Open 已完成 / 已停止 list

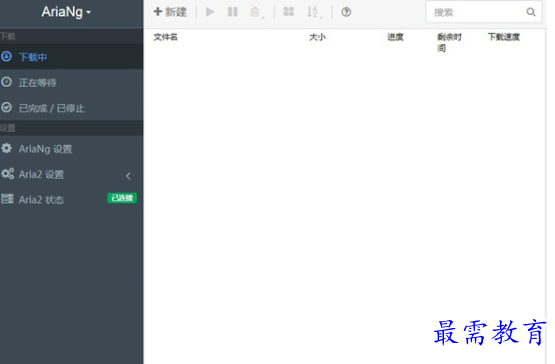tap(71, 108)
